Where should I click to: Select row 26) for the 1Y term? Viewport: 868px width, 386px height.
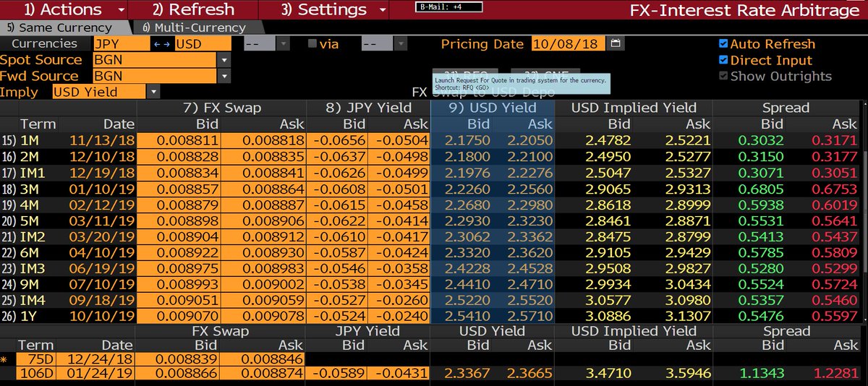point(9,316)
